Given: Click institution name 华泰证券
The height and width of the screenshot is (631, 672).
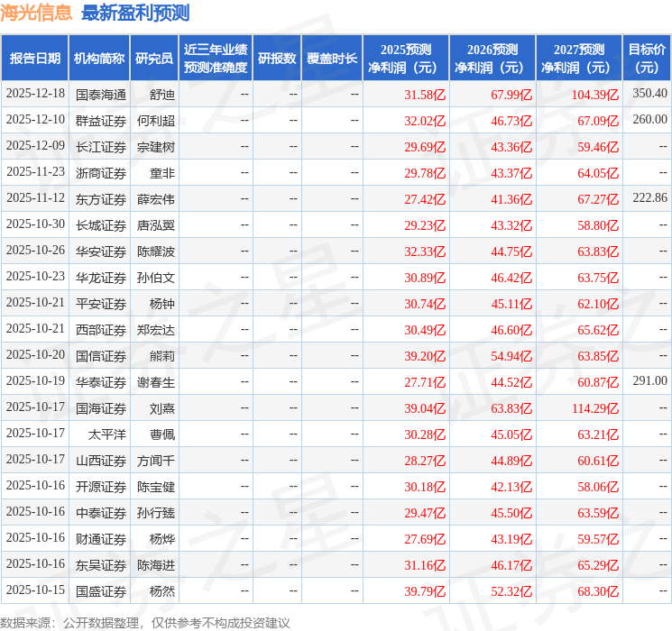Looking at the screenshot, I should (x=101, y=382).
